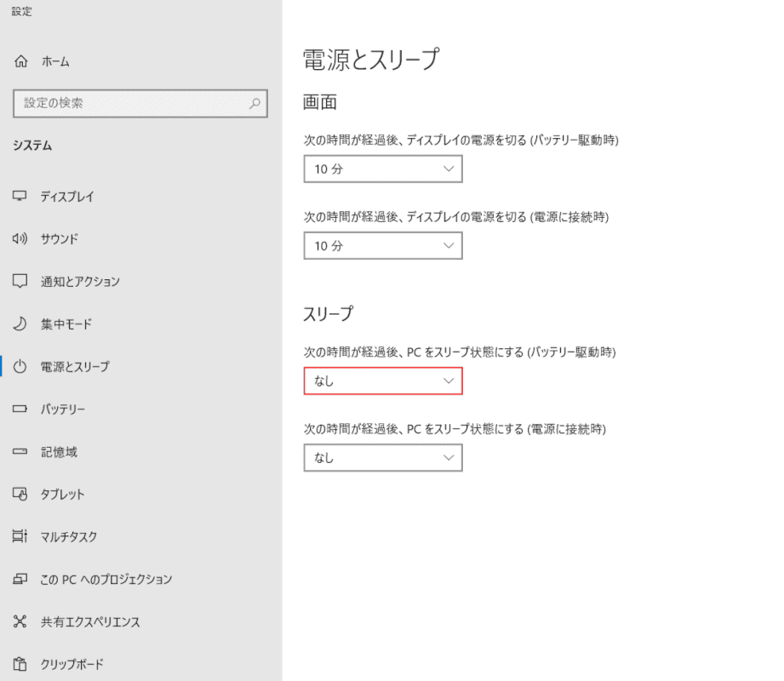
Task: Open display-off time dropdown when plugged in
Action: (x=383, y=246)
